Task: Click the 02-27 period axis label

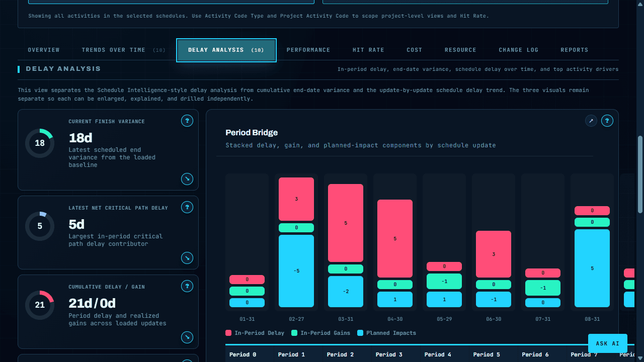Action: pyautogui.click(x=296, y=319)
